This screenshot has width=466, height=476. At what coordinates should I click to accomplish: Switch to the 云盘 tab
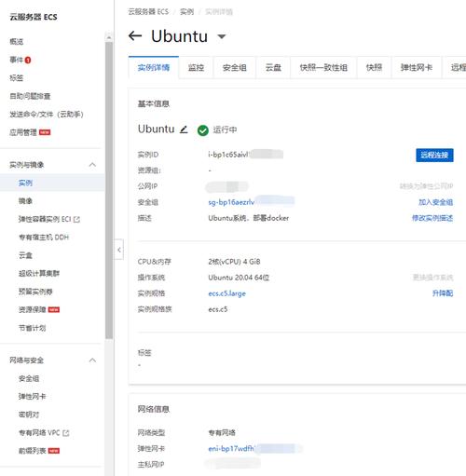point(273,67)
